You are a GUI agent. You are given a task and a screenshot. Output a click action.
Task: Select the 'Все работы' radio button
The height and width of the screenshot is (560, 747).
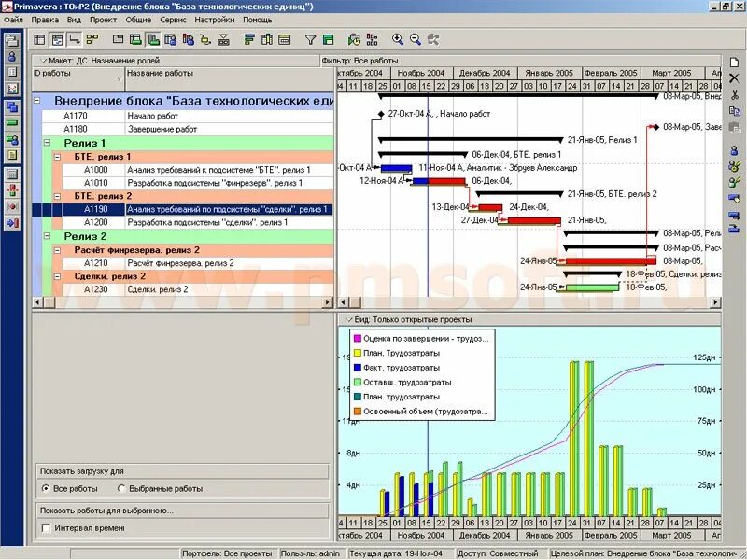pos(46,488)
